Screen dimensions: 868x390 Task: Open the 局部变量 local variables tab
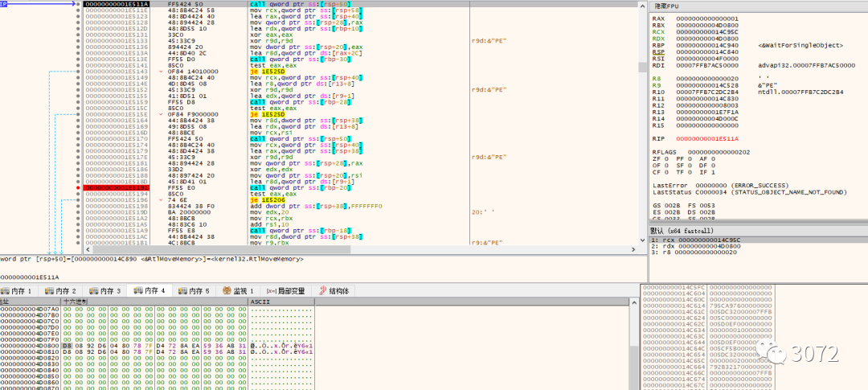coord(285,291)
